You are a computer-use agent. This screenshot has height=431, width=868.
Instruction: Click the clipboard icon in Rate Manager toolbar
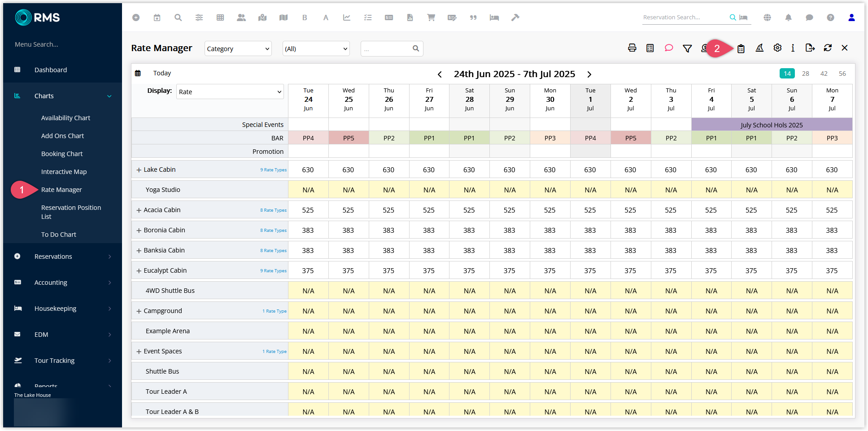point(741,48)
